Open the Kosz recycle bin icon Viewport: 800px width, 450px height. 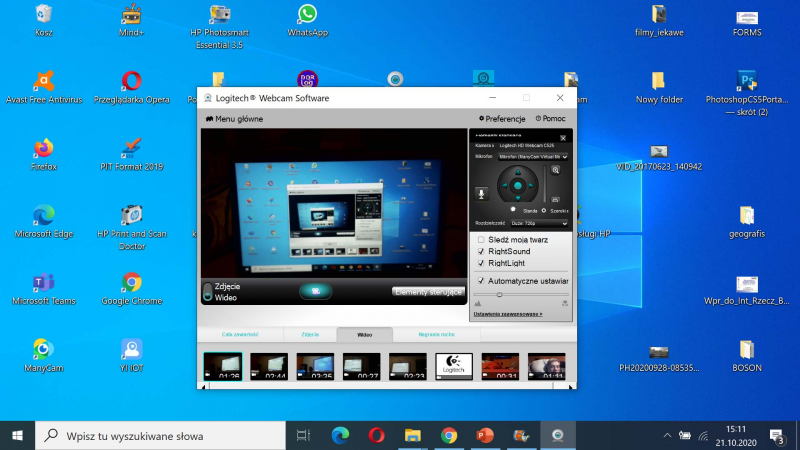(x=44, y=20)
